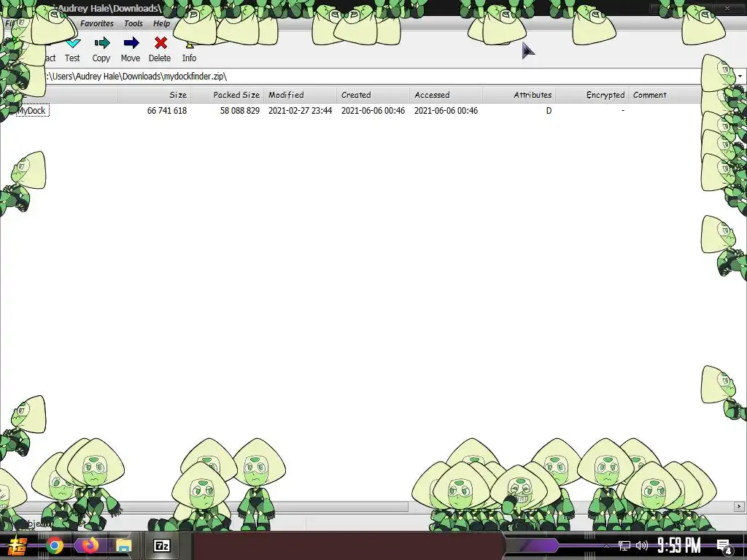747x560 pixels.
Task: Click the Move arrow icon
Action: (131, 43)
